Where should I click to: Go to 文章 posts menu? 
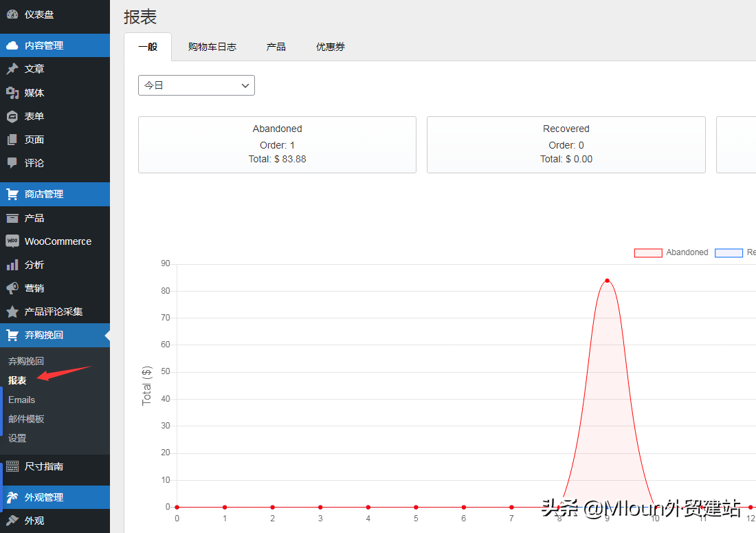[55, 69]
